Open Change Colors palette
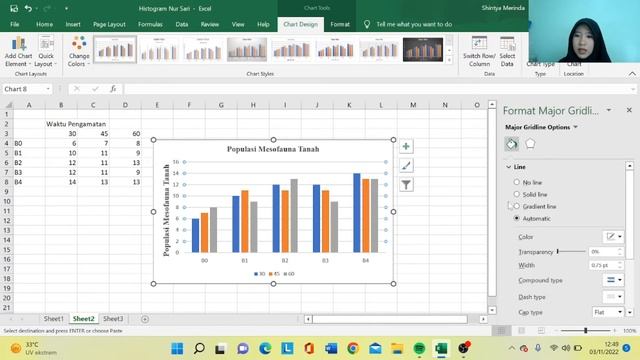The width and height of the screenshot is (640, 360). tap(79, 51)
